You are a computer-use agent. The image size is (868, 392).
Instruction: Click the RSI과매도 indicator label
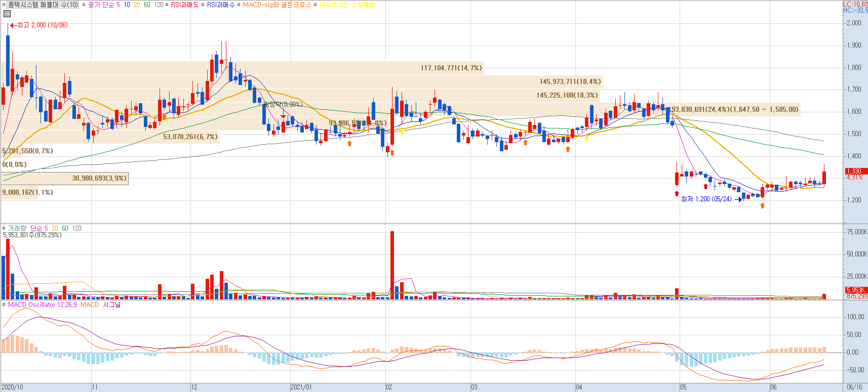(x=185, y=5)
